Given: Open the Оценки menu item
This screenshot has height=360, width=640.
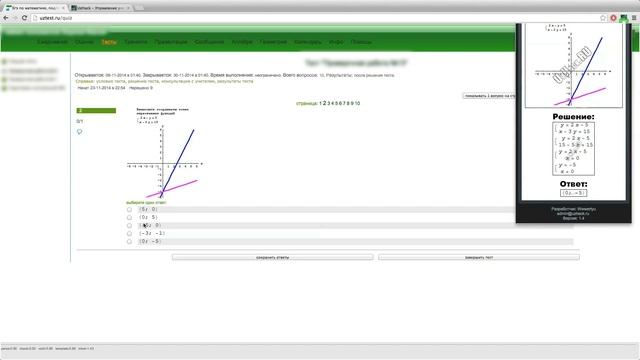Looking at the screenshot, I should [84, 42].
